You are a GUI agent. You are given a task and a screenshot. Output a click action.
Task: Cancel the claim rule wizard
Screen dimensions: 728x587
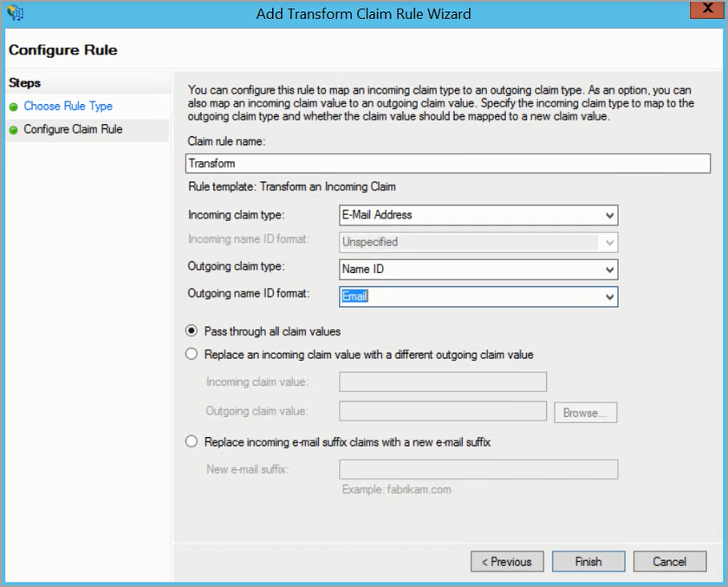coord(670,562)
